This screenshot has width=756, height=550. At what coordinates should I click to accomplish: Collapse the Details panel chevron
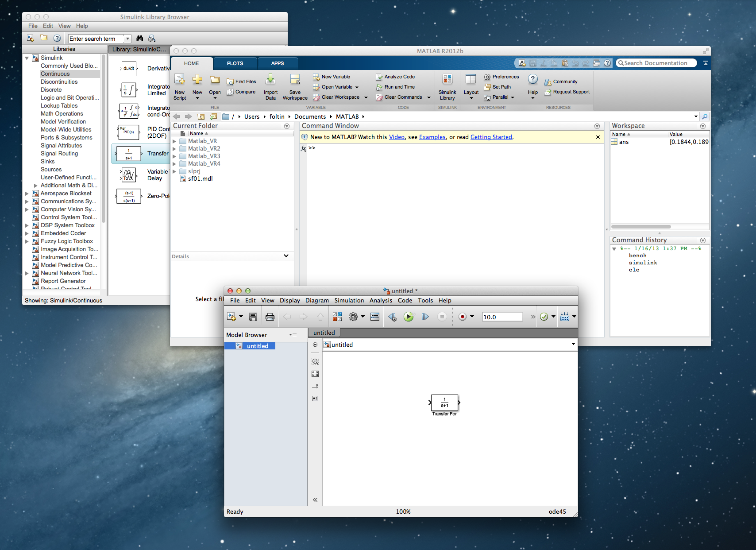click(286, 256)
